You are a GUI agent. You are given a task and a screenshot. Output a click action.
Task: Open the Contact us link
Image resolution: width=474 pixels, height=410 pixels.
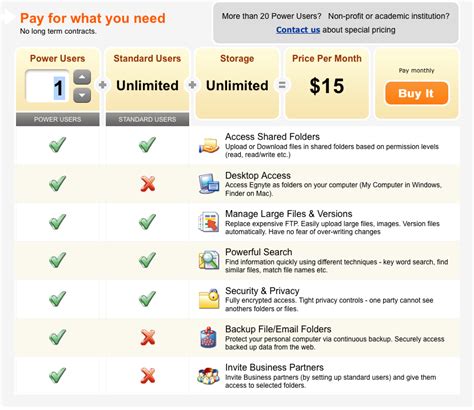click(x=298, y=30)
